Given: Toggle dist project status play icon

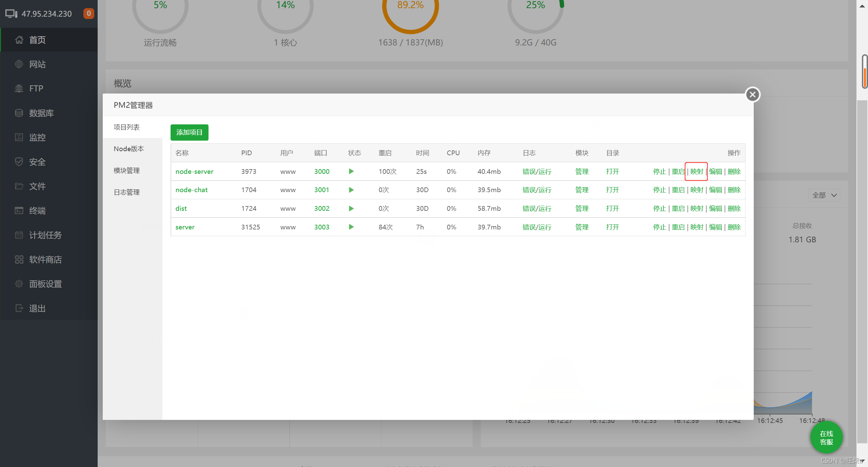Looking at the screenshot, I should click(351, 208).
